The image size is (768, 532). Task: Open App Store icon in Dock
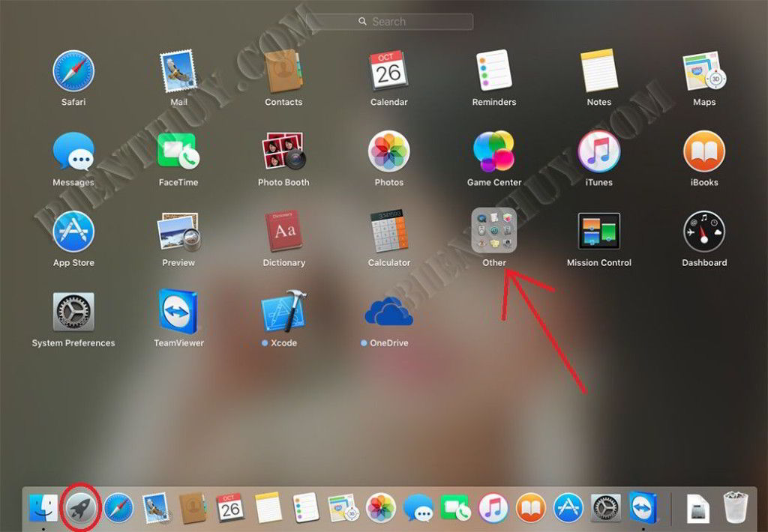point(568,508)
